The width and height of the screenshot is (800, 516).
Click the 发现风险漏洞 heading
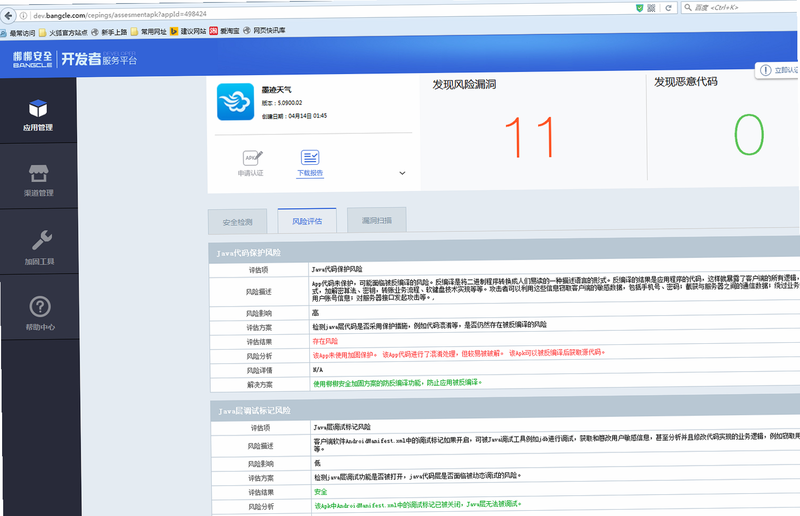coord(464,84)
